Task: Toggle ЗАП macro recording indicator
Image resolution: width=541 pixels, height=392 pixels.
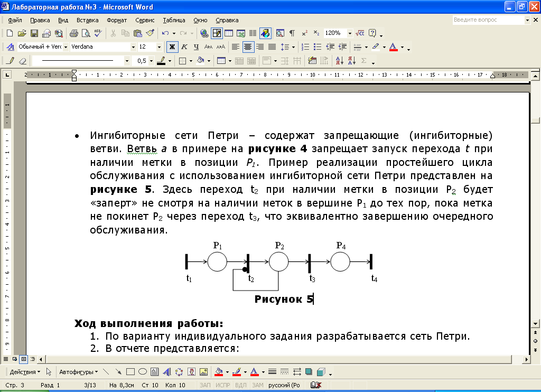Action: click(x=205, y=385)
